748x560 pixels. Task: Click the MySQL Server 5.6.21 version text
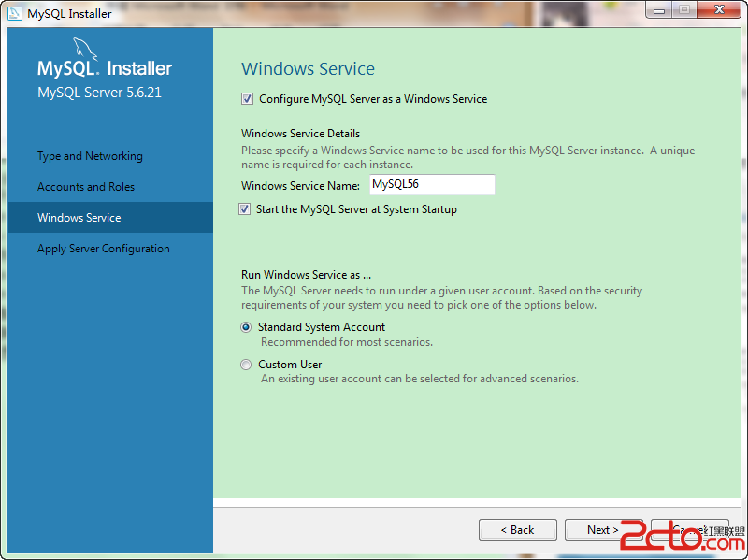(x=100, y=92)
